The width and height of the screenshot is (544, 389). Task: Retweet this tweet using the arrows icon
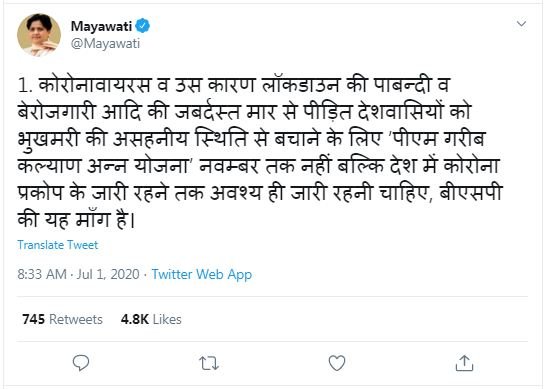point(209,363)
